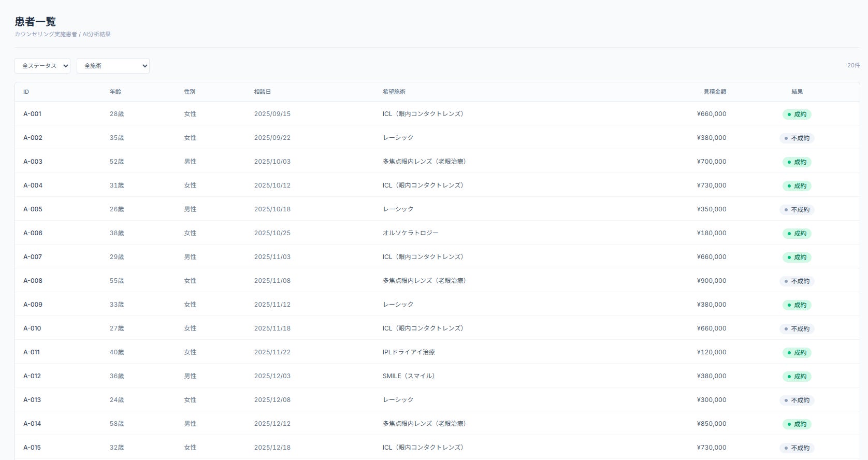Select patient row A-014
The image size is (868, 460).
point(437,423)
